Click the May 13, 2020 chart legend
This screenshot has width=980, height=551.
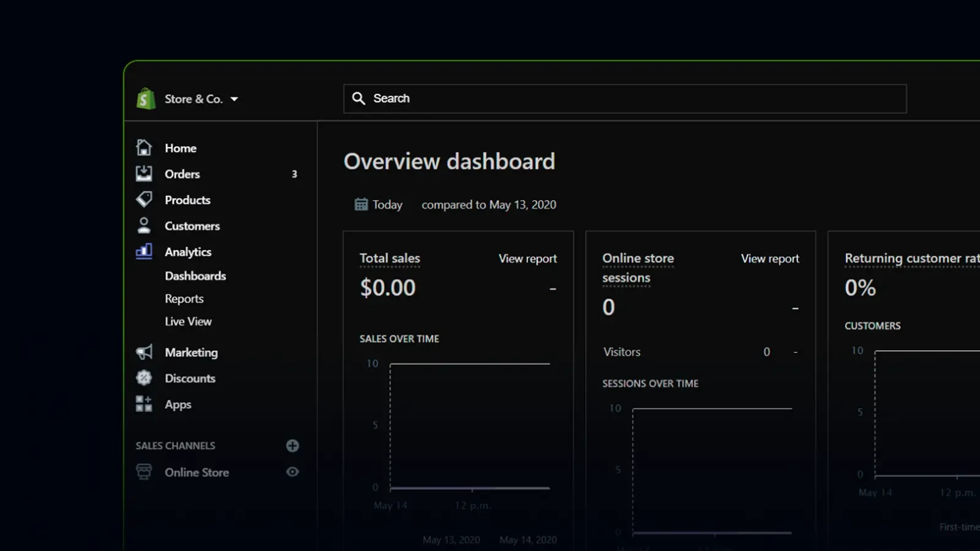tap(451, 540)
